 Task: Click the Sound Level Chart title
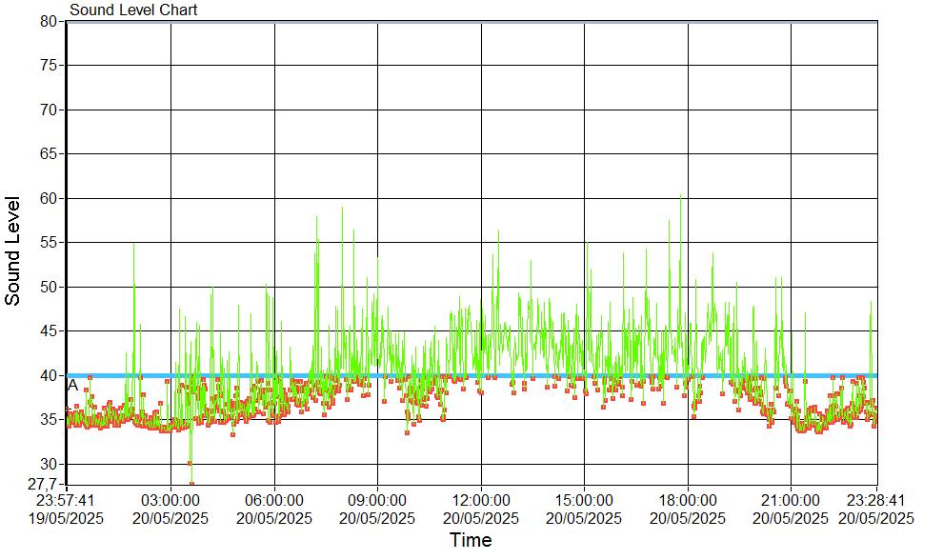[x=133, y=10]
